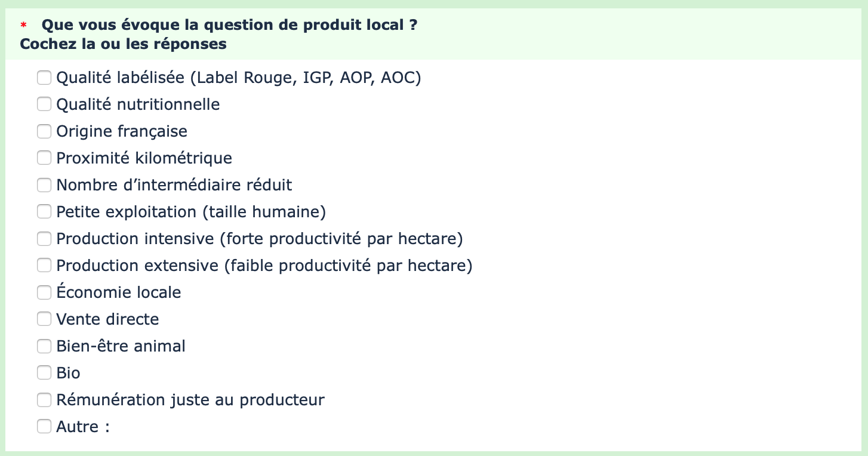This screenshot has width=868, height=456.
Task: Click the label text 'faible productivité par hectare'
Action: [x=348, y=266]
